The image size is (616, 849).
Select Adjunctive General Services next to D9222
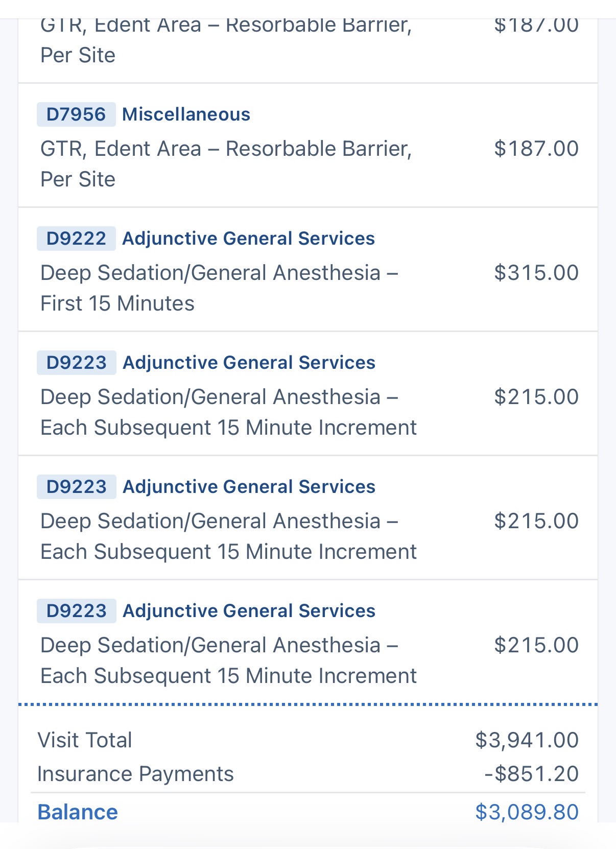[248, 239]
